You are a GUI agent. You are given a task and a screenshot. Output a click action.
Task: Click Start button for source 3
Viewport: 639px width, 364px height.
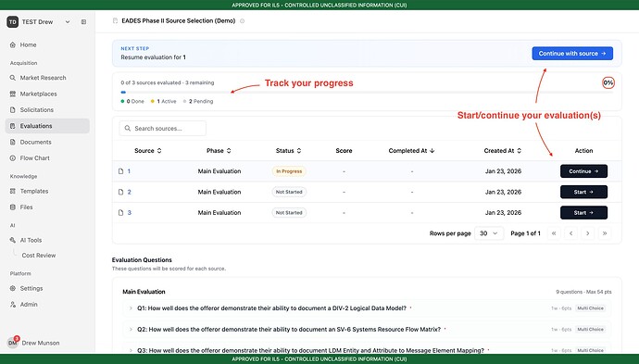(x=583, y=213)
